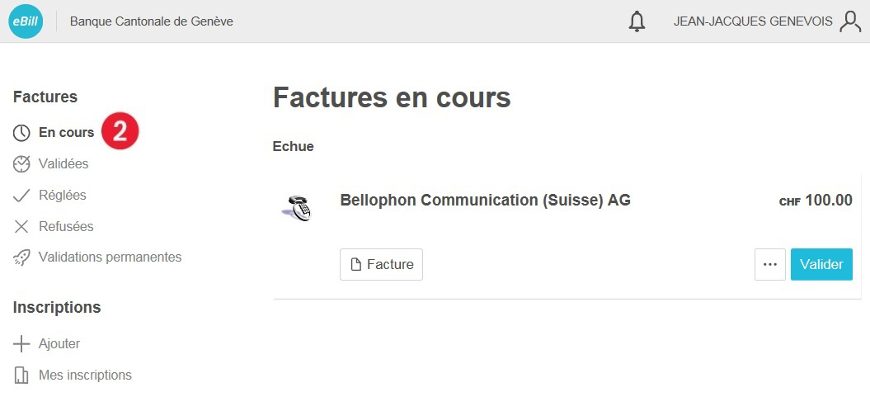This screenshot has width=870, height=411.
Task: Go to Validées invoices
Action: (x=63, y=164)
